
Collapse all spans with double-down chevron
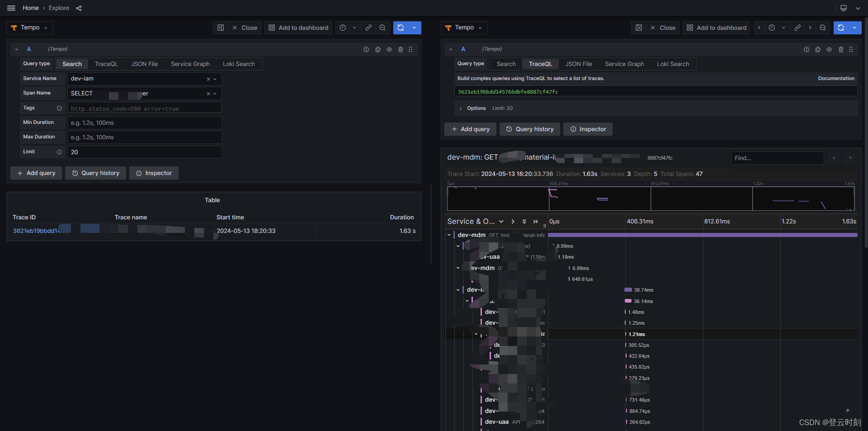tap(524, 222)
